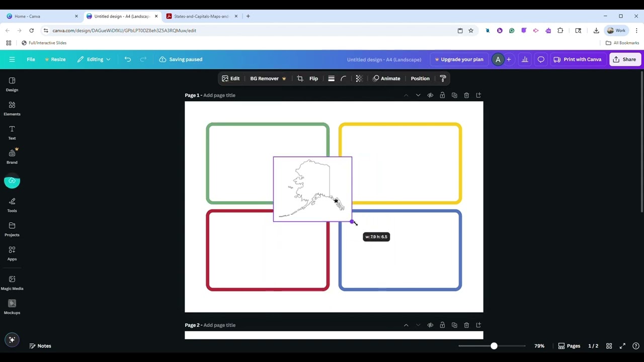The height and width of the screenshot is (362, 644).
Task: Click the Page 1 title field
Action: tap(219, 95)
